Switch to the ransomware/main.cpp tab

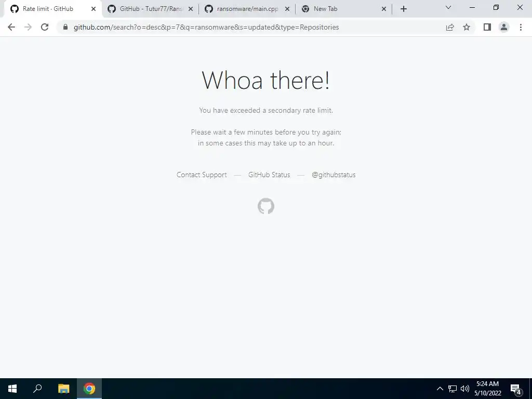247,9
